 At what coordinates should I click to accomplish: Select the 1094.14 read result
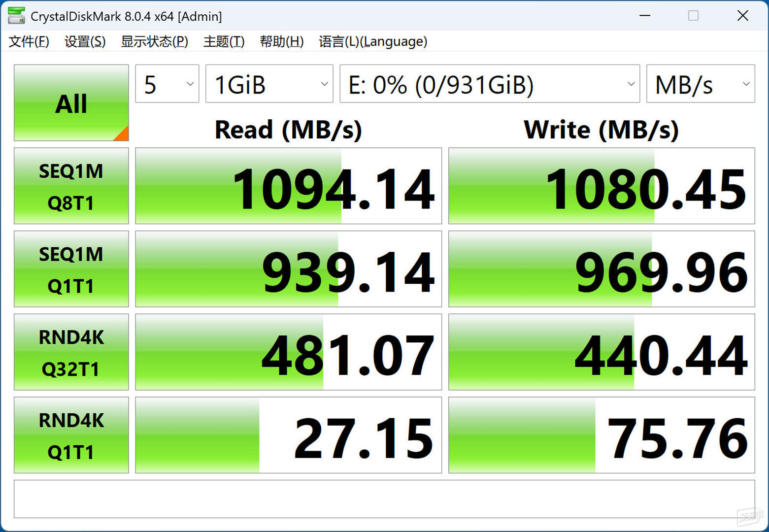[x=289, y=186]
